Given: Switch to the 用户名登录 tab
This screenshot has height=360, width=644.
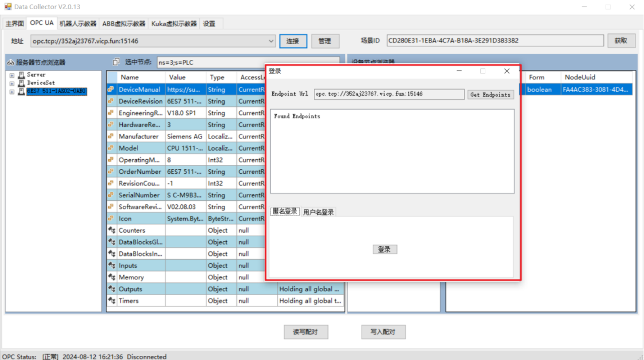Looking at the screenshot, I should click(x=318, y=212).
